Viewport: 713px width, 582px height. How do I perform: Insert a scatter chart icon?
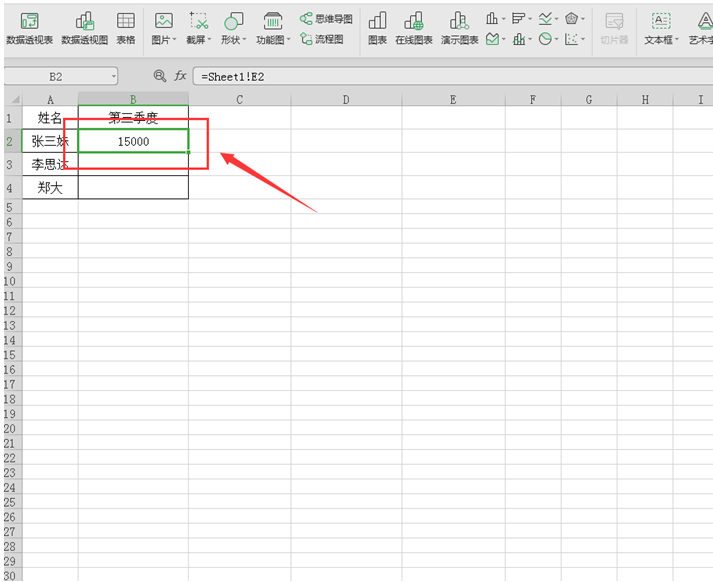pos(571,39)
